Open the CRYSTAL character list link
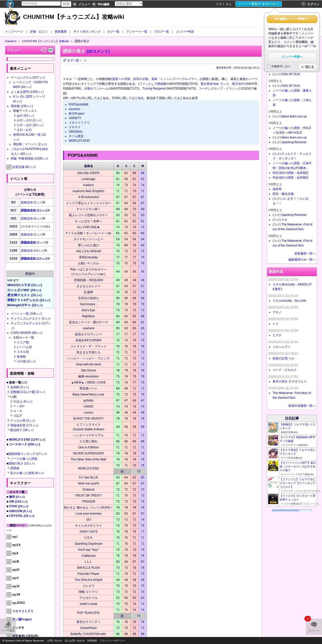 [x=22, y=516]
